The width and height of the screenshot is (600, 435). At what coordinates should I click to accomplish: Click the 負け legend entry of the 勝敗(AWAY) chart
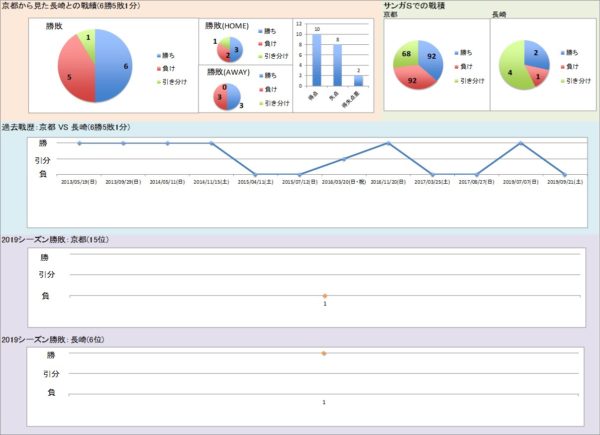click(x=268, y=89)
